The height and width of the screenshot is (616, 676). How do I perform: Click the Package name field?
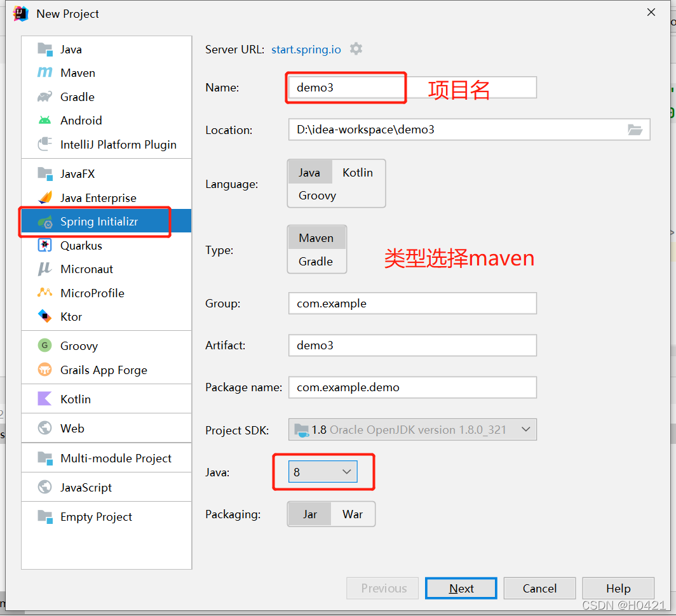tap(412, 387)
